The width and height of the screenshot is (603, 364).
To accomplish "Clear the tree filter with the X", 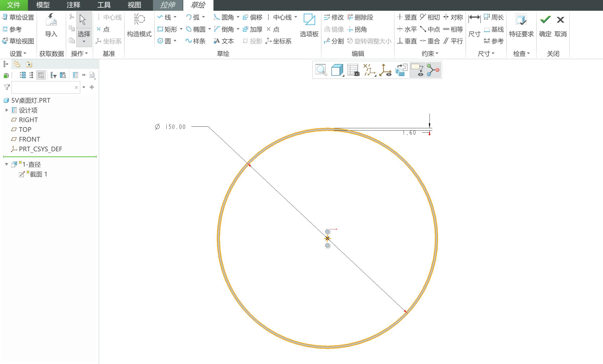I will (76, 87).
